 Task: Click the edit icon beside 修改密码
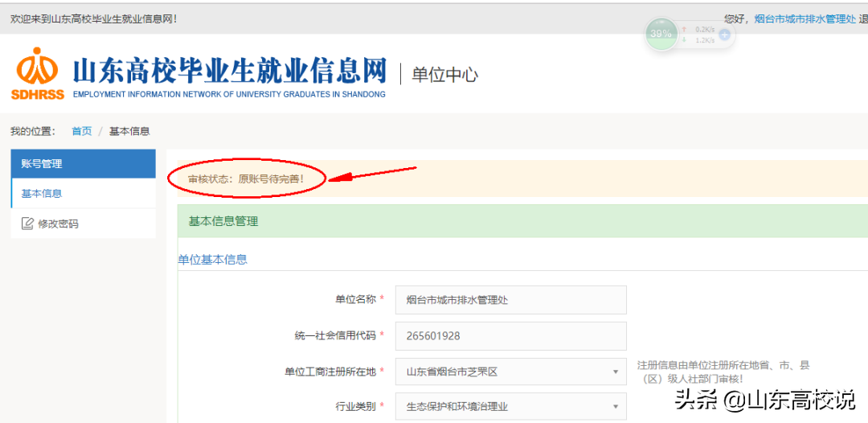point(27,224)
